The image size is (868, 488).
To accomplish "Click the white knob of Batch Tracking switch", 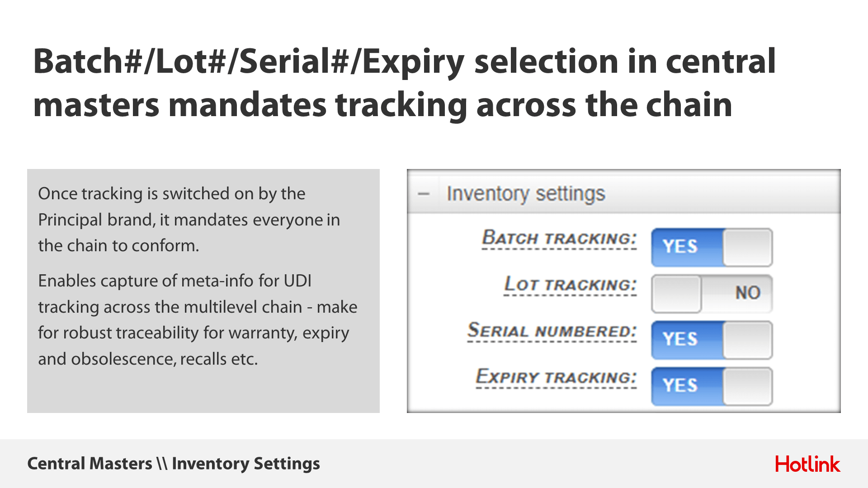I will coord(747,247).
